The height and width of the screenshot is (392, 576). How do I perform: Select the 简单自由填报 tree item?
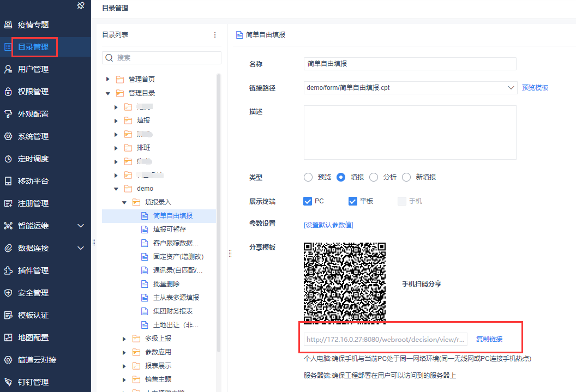click(159, 216)
